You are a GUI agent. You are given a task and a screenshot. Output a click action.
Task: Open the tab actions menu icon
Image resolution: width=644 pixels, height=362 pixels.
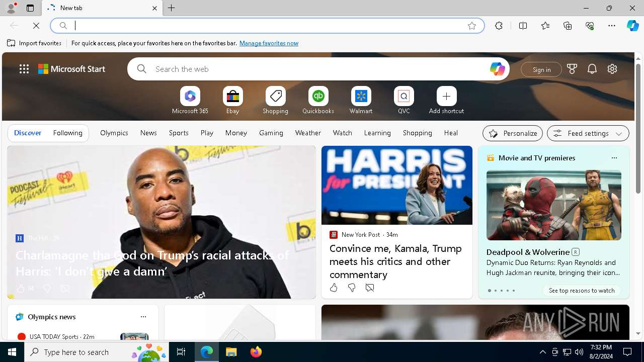point(30,8)
